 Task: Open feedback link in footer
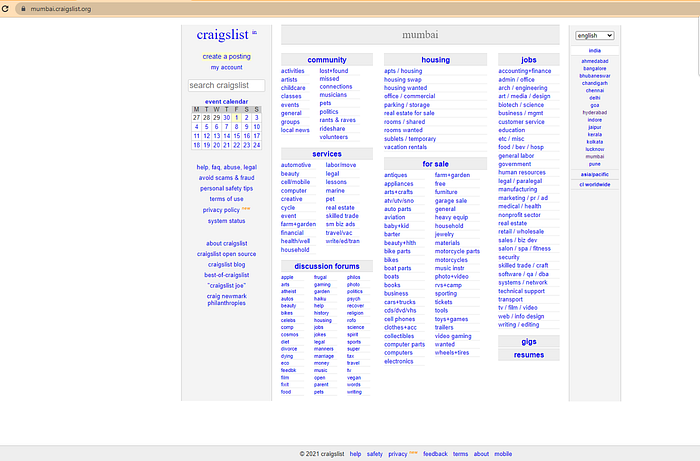[x=435, y=454]
